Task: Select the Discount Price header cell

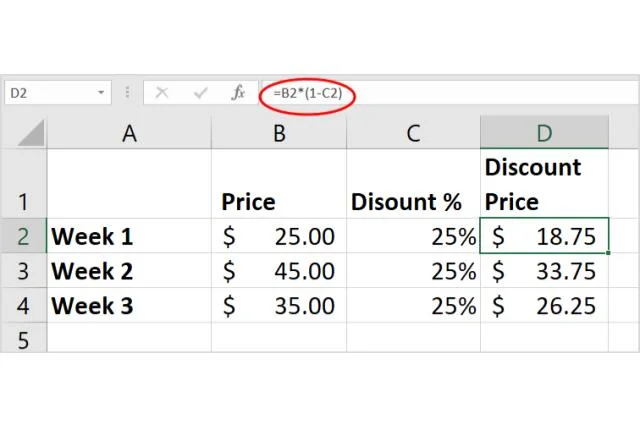Action: 544,184
